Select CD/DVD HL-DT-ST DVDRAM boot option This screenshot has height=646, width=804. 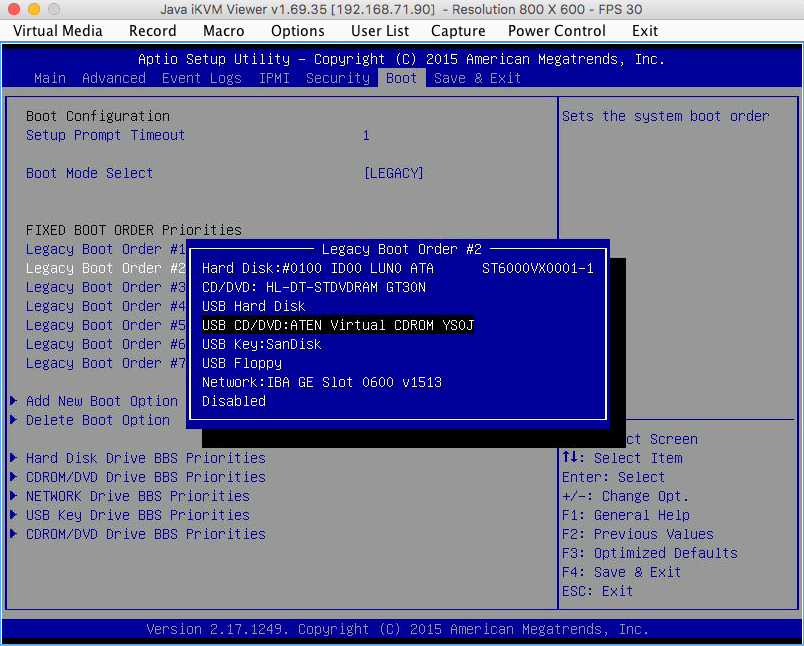click(x=313, y=287)
